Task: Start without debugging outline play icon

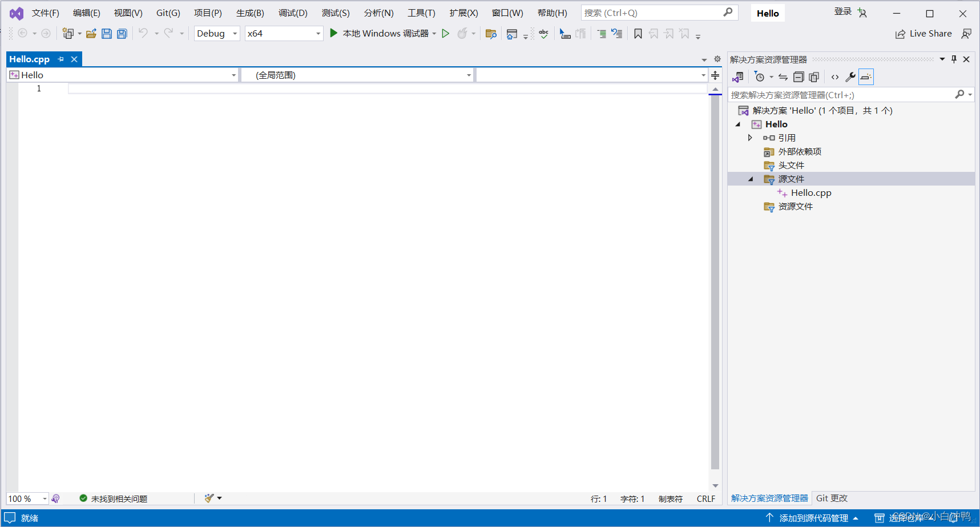Action: click(x=446, y=34)
